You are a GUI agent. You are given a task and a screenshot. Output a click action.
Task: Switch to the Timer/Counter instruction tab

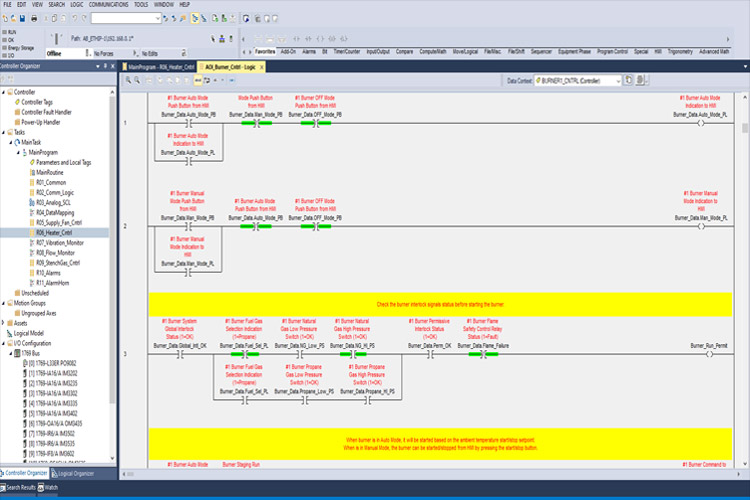346,50
